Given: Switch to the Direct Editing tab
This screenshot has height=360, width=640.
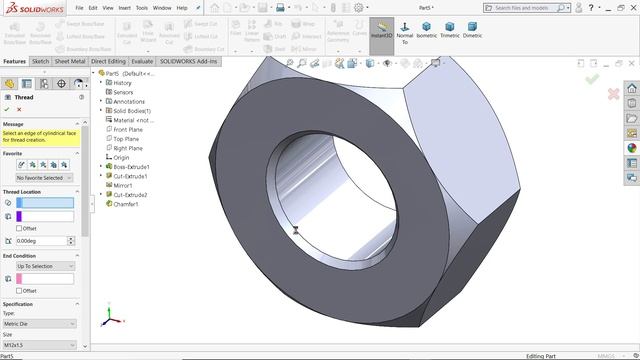Looking at the screenshot, I should tap(108, 61).
